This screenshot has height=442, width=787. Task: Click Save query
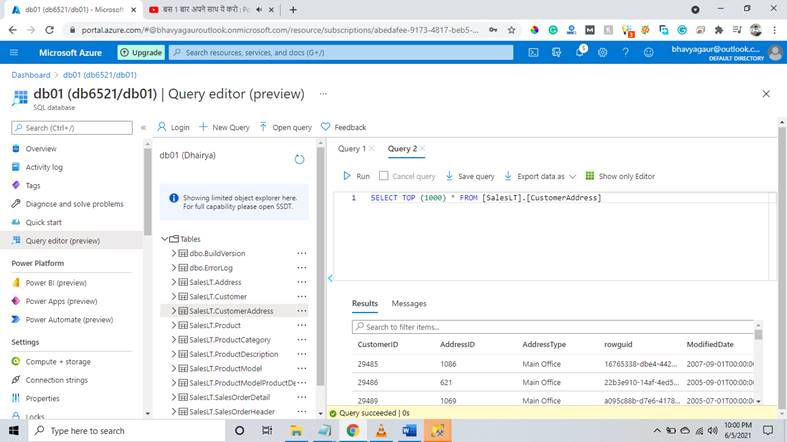tap(470, 176)
